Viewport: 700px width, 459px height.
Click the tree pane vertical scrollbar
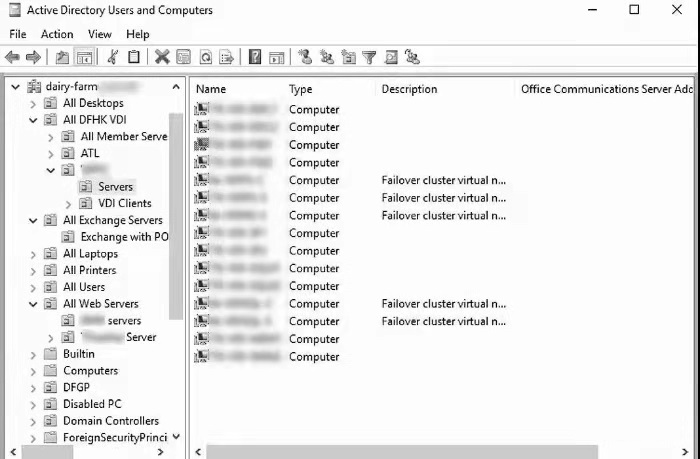(x=176, y=200)
